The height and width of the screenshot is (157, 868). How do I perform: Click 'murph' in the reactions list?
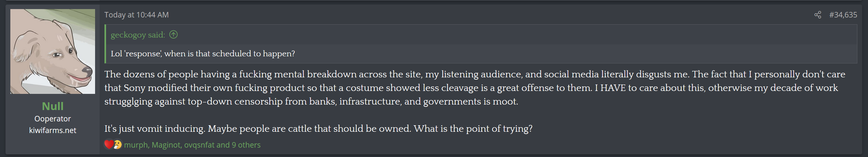tap(136, 145)
